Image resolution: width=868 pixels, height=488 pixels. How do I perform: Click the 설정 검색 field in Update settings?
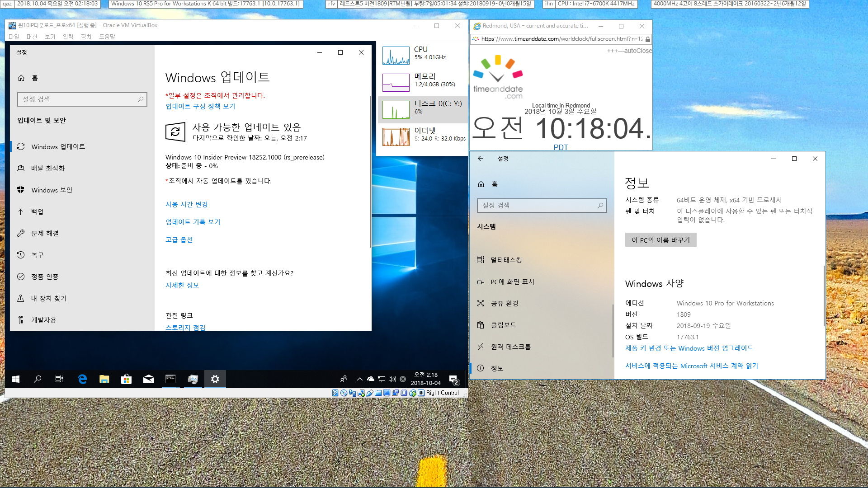(82, 99)
